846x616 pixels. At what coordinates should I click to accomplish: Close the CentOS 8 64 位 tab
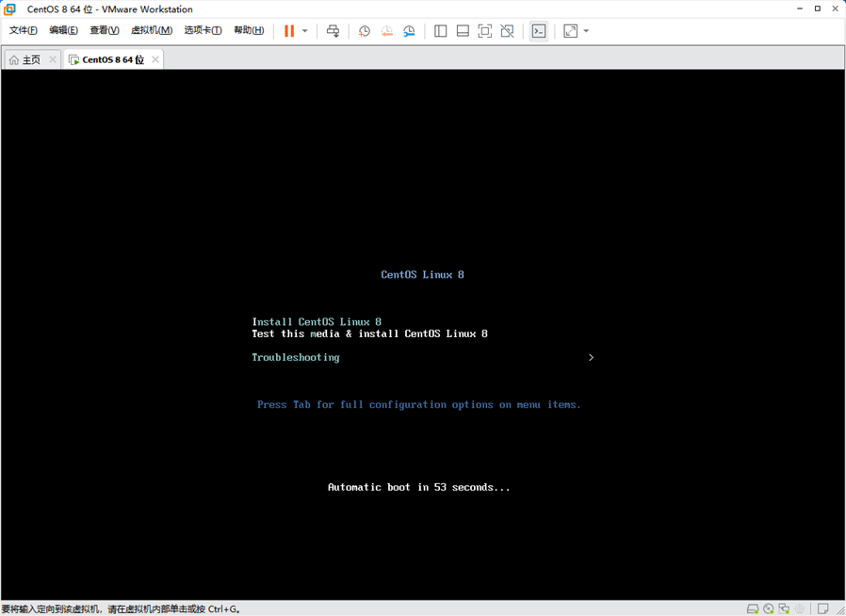pyautogui.click(x=155, y=59)
